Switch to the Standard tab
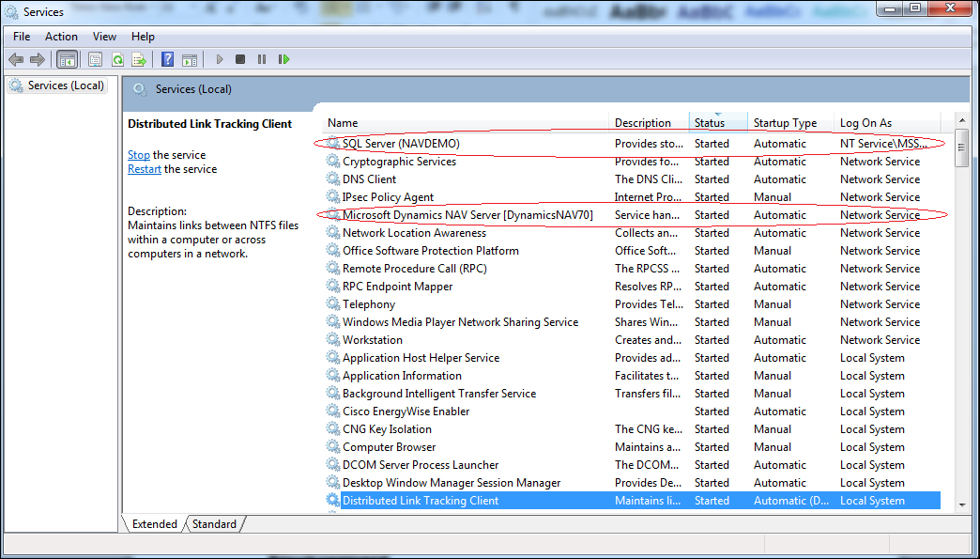The height and width of the screenshot is (559, 980). [214, 524]
